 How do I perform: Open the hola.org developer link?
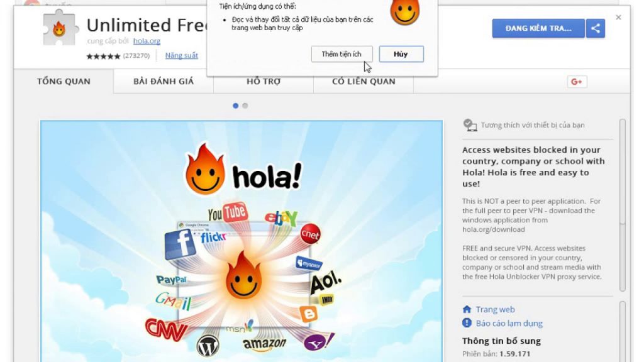147,41
